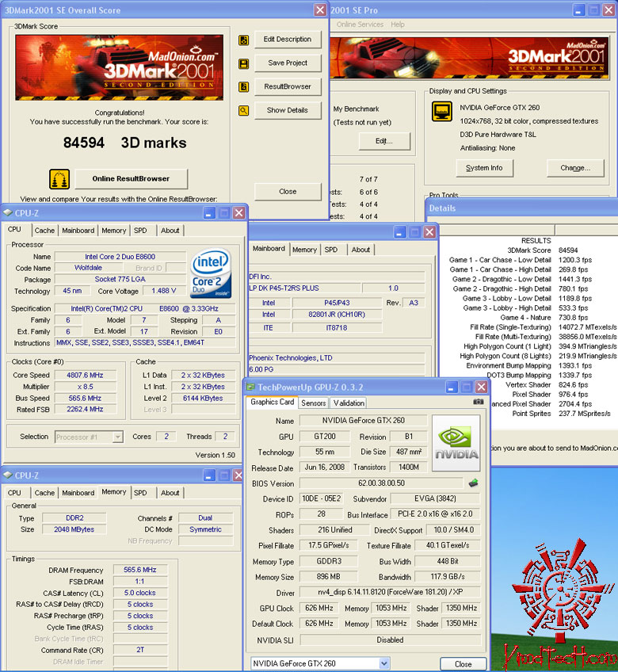
Task: Minimize the GPU-Z window
Action: tap(451, 388)
